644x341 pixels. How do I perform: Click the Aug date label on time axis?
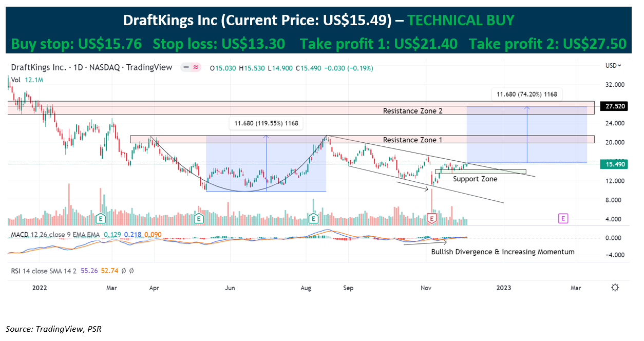coord(306,288)
